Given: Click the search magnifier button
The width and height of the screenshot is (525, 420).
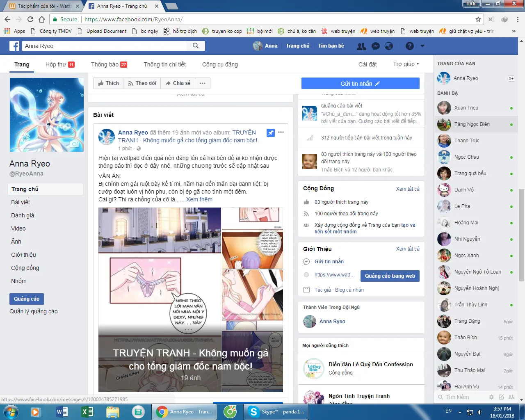Looking at the screenshot, I should tap(196, 46).
